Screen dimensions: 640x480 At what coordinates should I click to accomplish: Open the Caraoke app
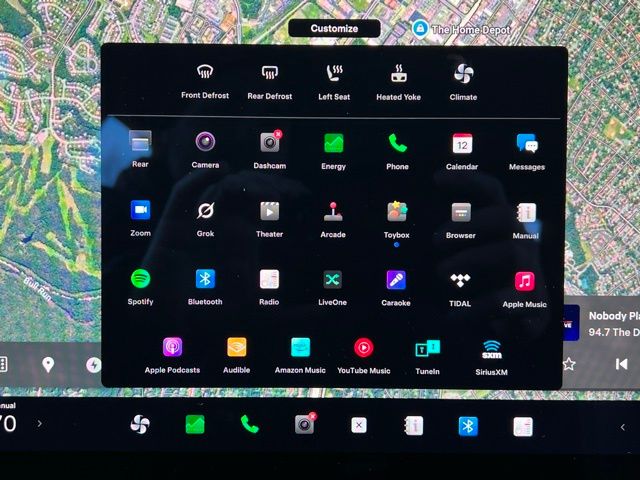click(x=395, y=280)
